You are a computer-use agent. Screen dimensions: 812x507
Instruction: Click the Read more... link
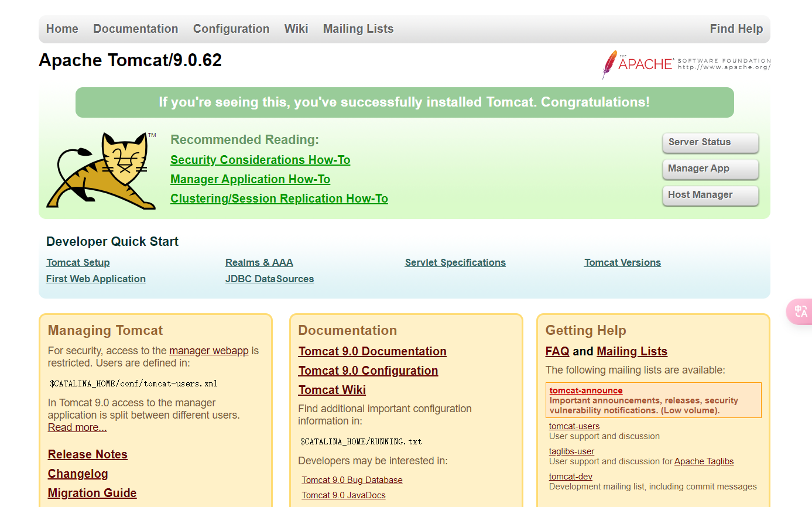[x=77, y=427]
